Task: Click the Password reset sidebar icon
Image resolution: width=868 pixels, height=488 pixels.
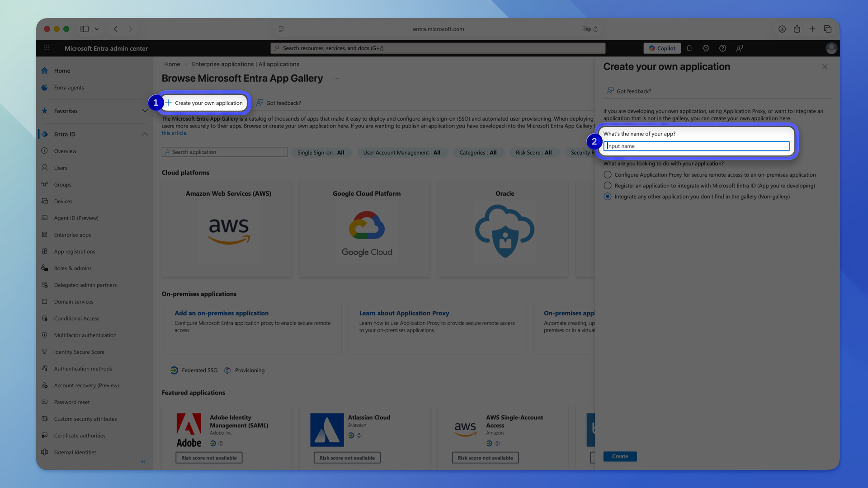Action: pos(44,402)
